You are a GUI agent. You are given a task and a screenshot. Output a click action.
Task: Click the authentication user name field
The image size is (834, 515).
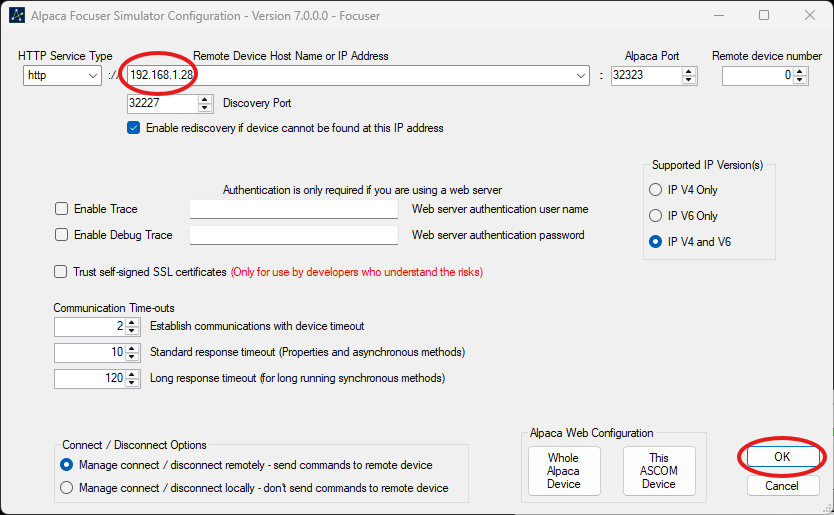tap(294, 209)
